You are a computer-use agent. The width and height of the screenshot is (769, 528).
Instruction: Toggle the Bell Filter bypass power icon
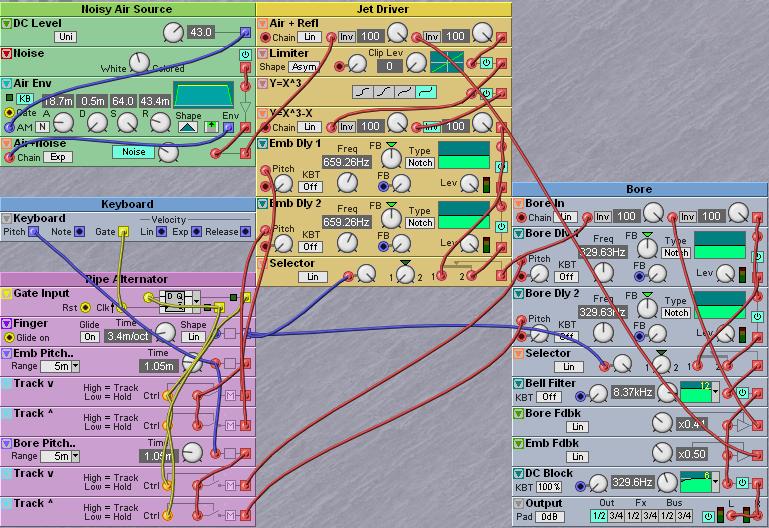point(742,393)
